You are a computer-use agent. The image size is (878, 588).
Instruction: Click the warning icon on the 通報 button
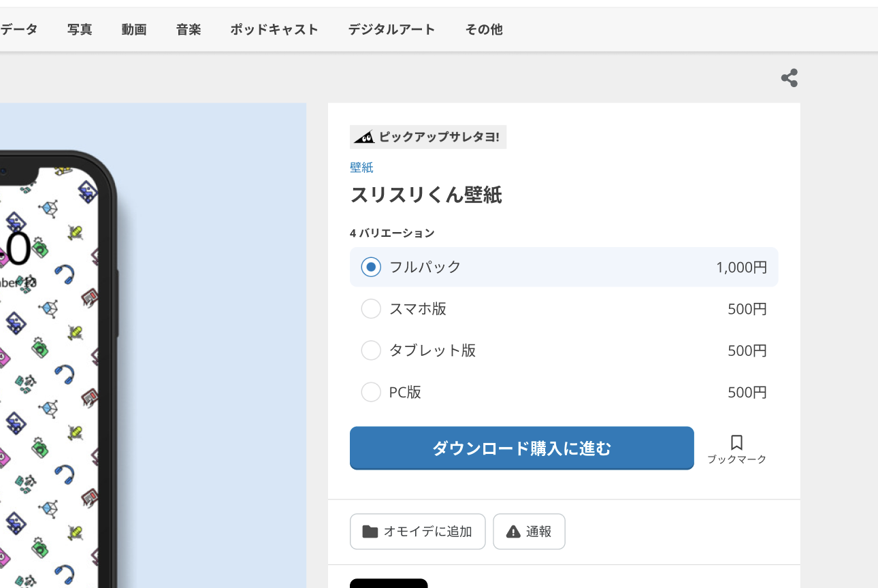pos(514,531)
